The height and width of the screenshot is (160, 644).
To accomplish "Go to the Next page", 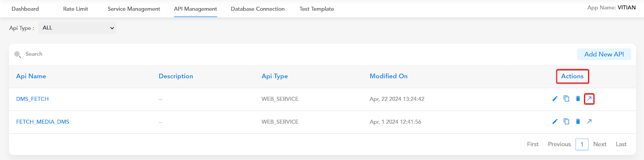I will coord(600,144).
